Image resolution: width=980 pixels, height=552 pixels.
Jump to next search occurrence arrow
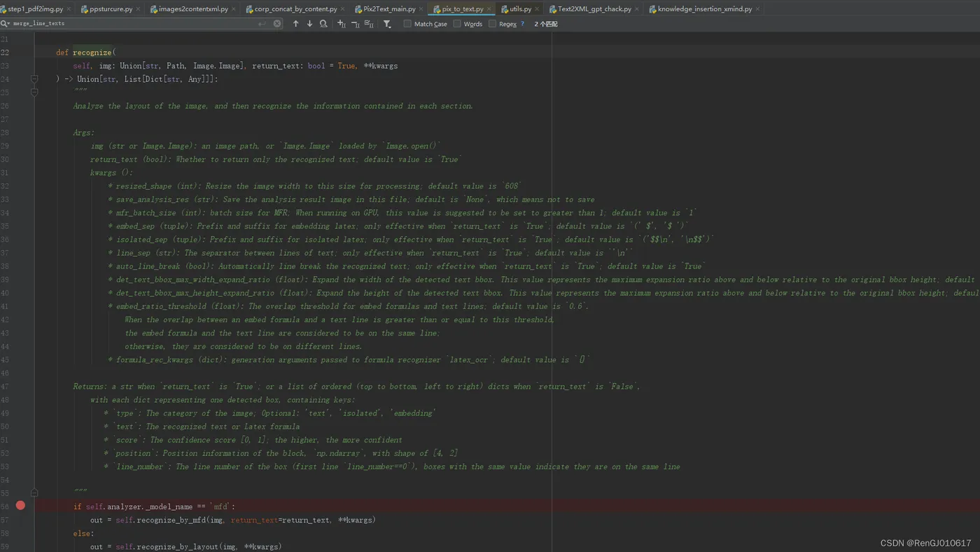coord(309,24)
